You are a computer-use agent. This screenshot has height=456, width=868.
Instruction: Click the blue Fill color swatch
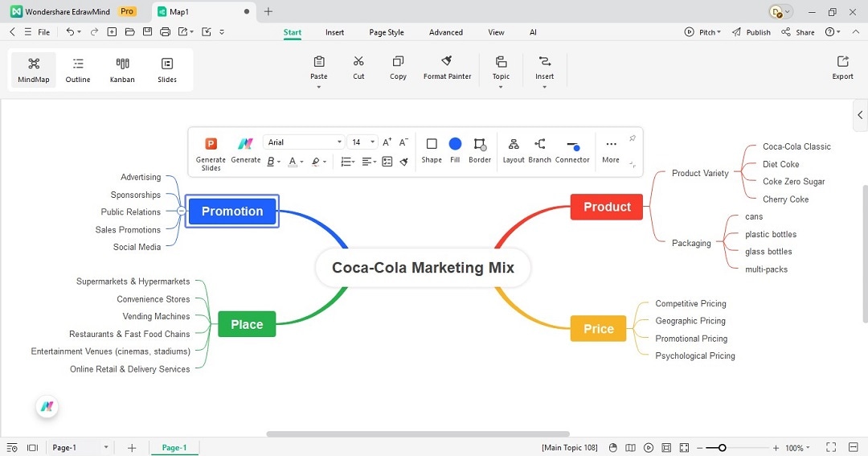455,144
